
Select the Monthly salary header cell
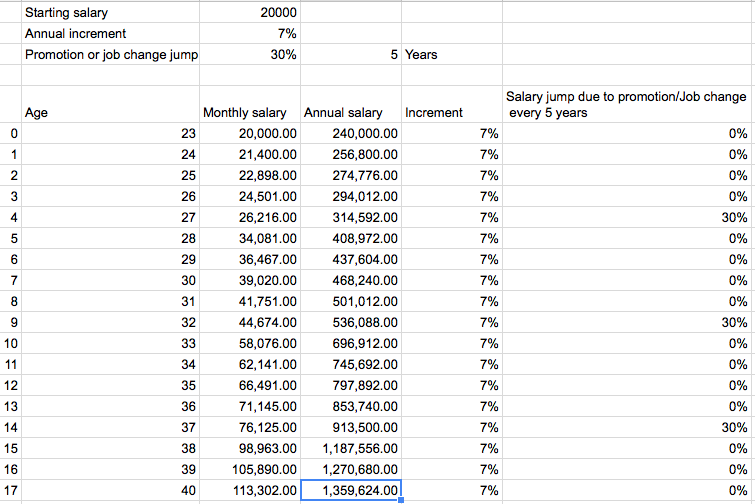pos(250,104)
